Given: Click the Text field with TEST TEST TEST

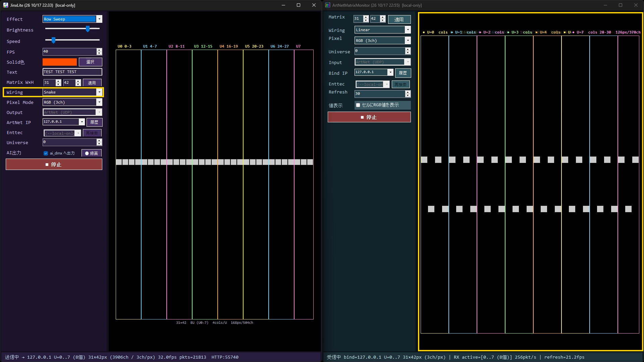Looking at the screenshot, I should (x=72, y=72).
